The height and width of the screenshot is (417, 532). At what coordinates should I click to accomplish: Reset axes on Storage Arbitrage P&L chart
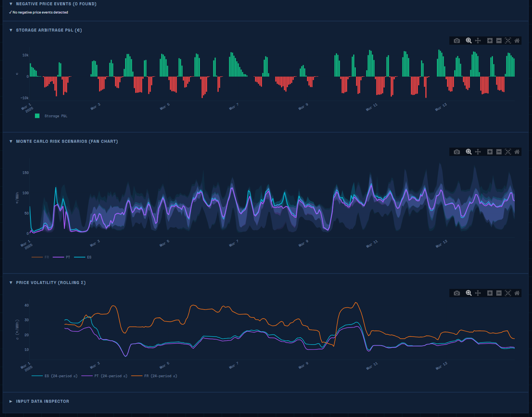tap(517, 41)
